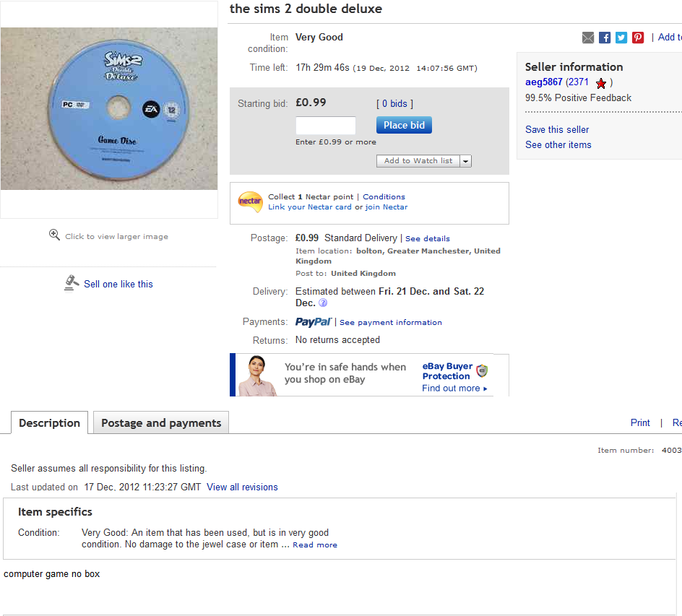This screenshot has height=616, width=682.
Task: Switch to the Description tab
Action: (x=50, y=423)
